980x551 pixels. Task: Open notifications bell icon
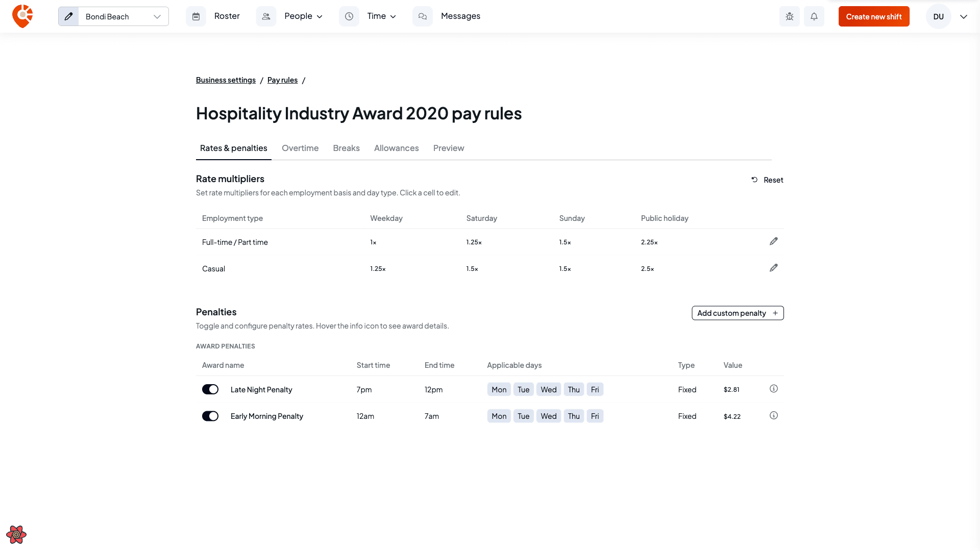814,16
